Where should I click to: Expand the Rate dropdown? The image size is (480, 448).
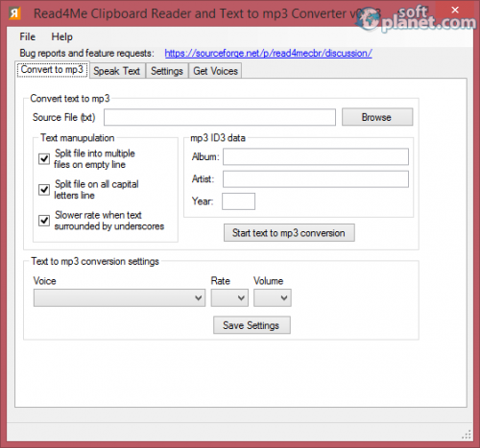(x=229, y=298)
